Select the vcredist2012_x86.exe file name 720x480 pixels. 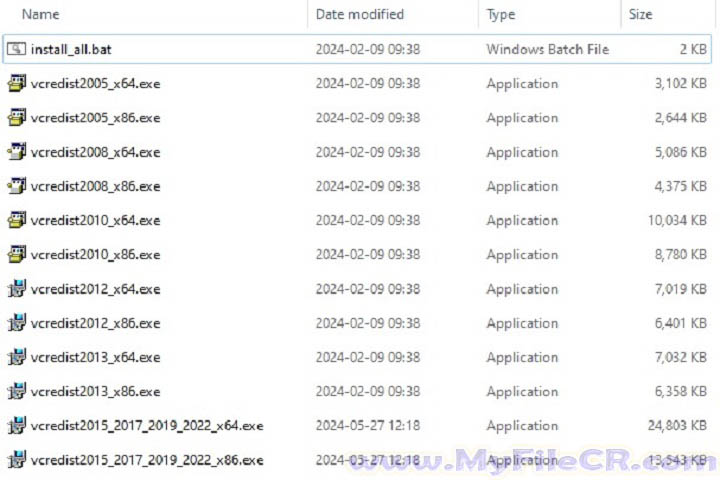pyautogui.click(x=95, y=324)
